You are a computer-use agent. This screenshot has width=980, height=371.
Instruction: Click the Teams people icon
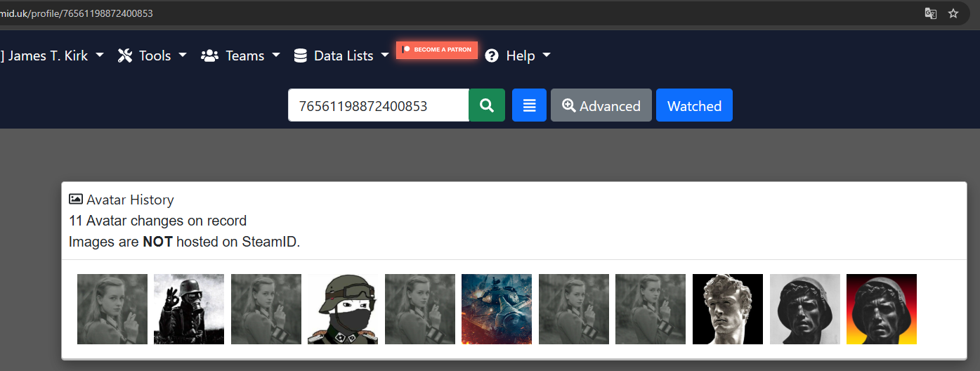point(209,56)
